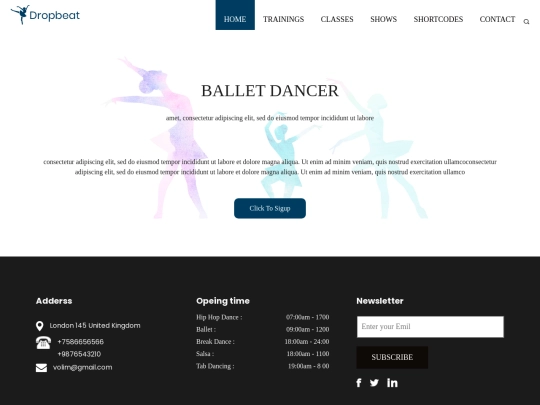This screenshot has width=540, height=405.
Task: Open the CONTACT menu item
Action: coord(497,19)
